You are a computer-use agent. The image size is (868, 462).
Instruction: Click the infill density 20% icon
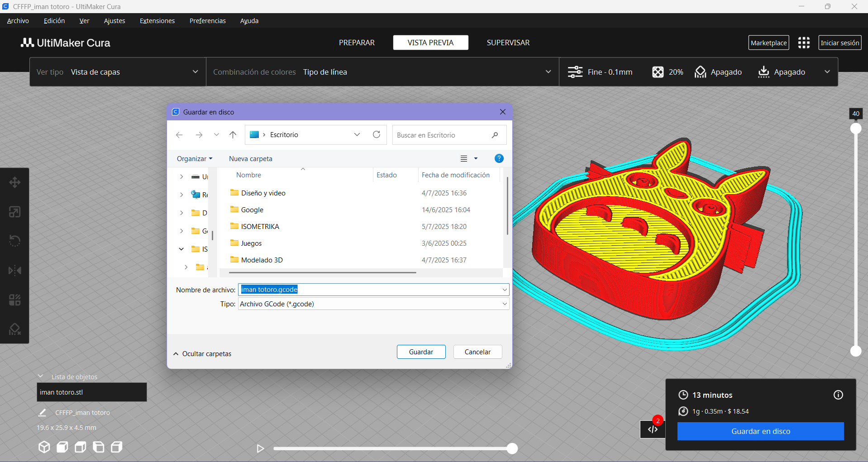click(658, 72)
